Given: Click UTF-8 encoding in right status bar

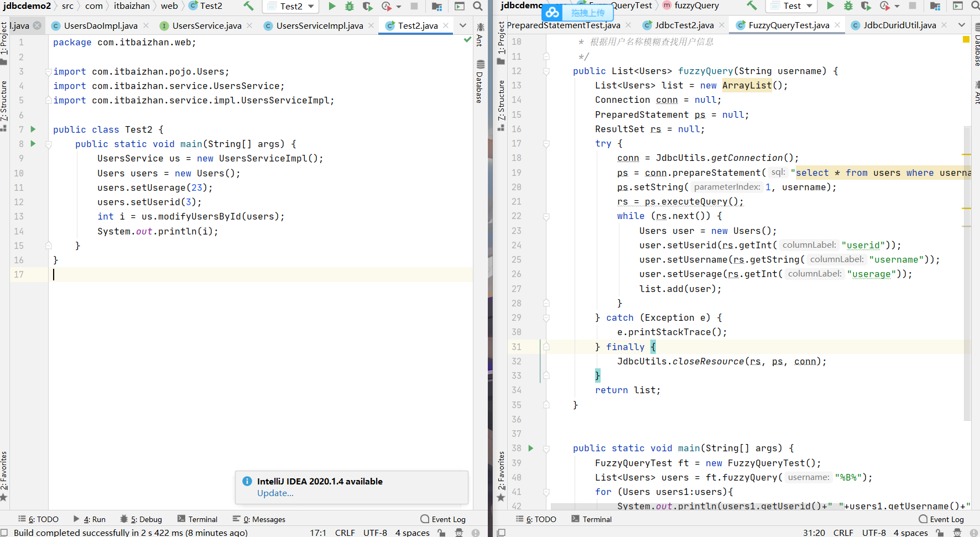Looking at the screenshot, I should (x=874, y=533).
